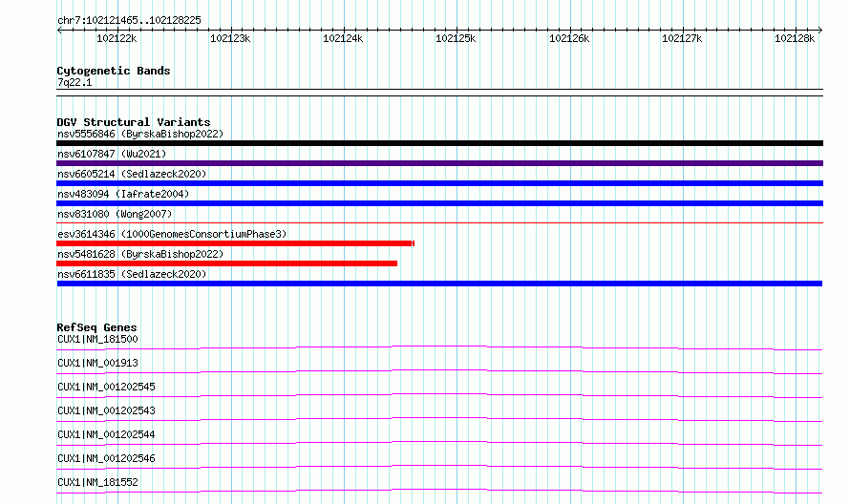
Task: Click the red nsv5481628 variant bar
Action: [226, 263]
